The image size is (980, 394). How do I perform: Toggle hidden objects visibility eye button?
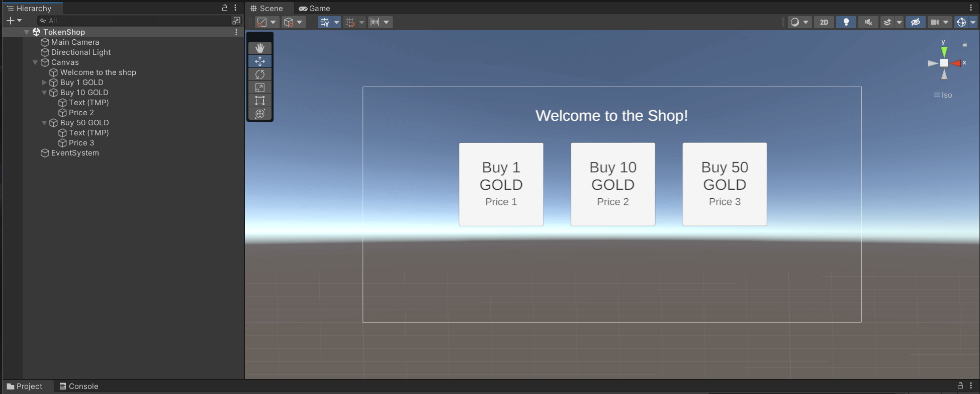point(916,22)
